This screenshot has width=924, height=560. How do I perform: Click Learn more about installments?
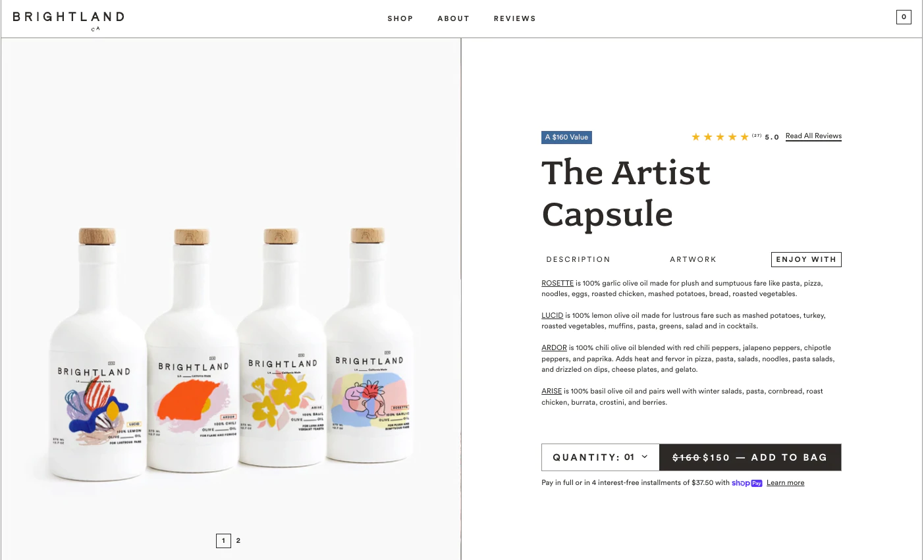785,483
